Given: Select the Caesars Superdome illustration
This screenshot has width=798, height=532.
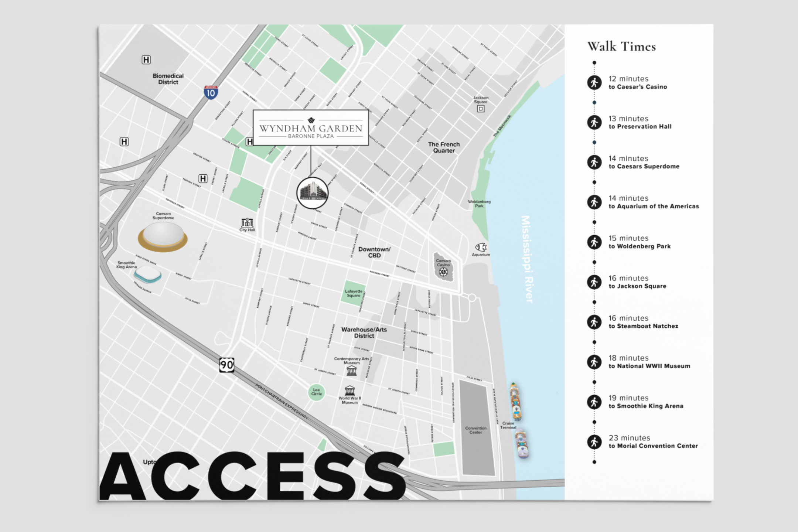Looking at the screenshot, I should pyautogui.click(x=163, y=237).
